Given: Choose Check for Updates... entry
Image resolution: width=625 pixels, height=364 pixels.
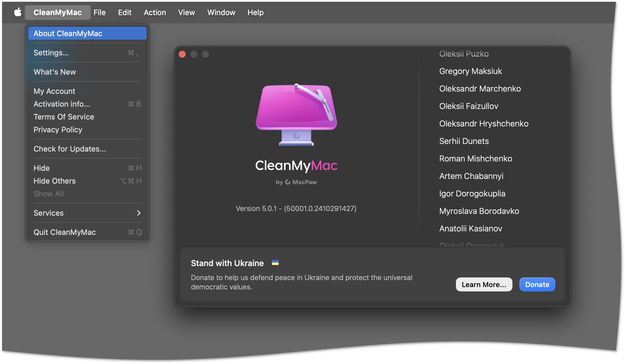Looking at the screenshot, I should 87,149.
